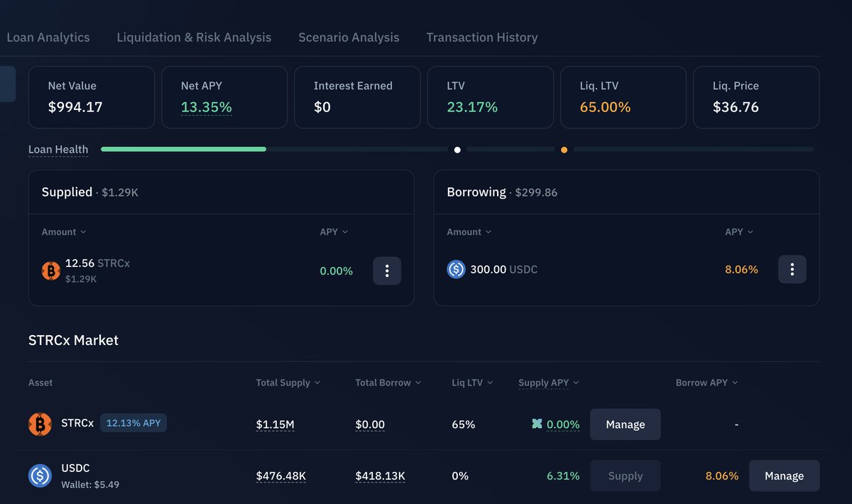Click the orange liquidation marker on Loan Health bar
Screen dimensions: 852x504
coord(564,150)
